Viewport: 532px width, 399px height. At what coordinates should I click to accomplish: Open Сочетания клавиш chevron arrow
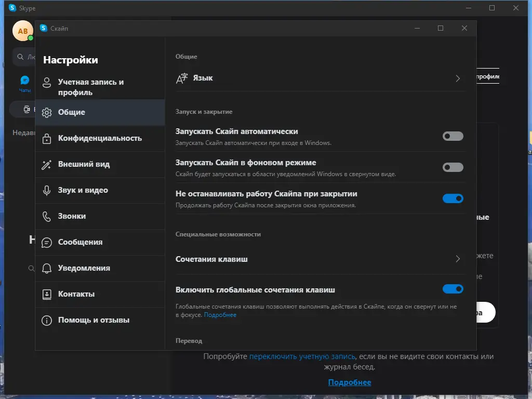click(458, 259)
